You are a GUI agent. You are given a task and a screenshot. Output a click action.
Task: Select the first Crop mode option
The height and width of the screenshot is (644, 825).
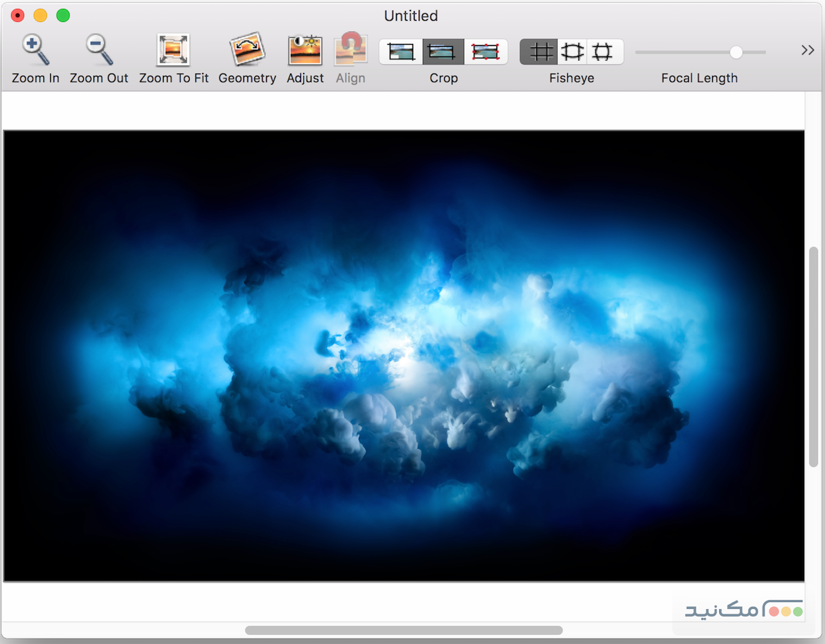[x=401, y=52]
